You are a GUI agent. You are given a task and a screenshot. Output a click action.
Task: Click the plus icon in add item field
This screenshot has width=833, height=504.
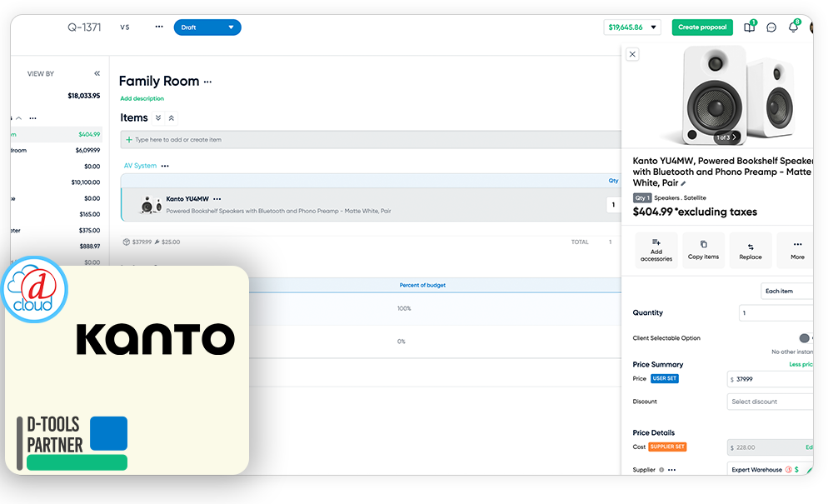coord(128,140)
